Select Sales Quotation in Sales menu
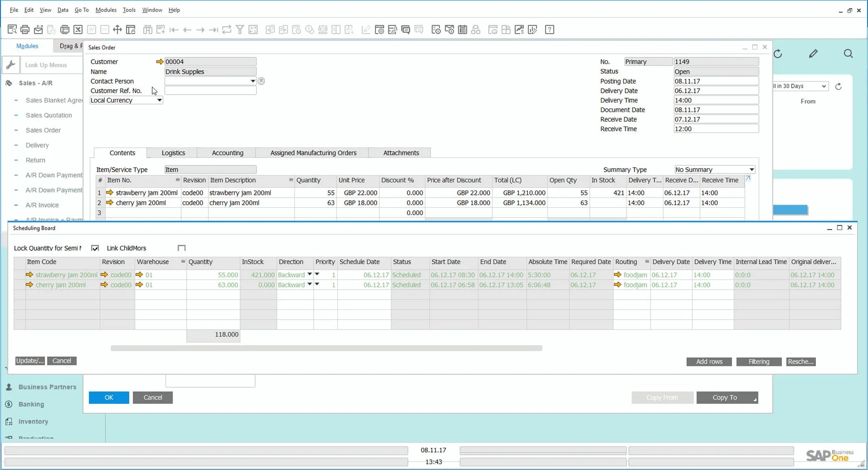Viewport: 868px width, 470px height. [49, 116]
